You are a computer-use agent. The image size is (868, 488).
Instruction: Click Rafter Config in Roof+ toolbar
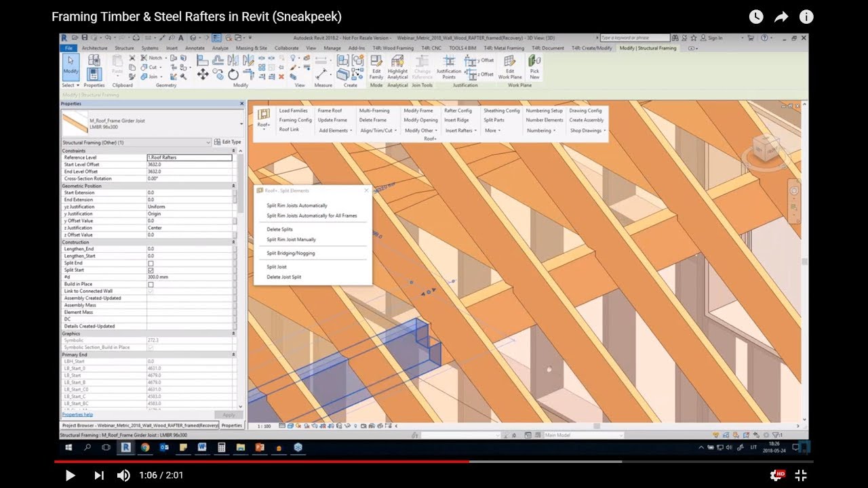tap(458, 110)
